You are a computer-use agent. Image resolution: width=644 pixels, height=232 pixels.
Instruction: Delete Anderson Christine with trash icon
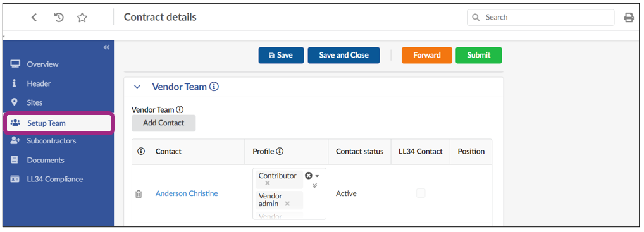pos(139,194)
